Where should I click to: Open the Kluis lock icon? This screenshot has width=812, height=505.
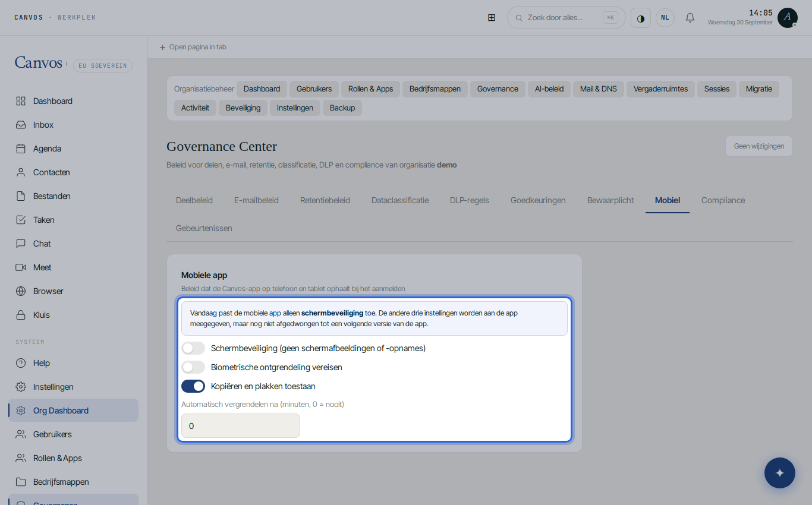[21, 315]
